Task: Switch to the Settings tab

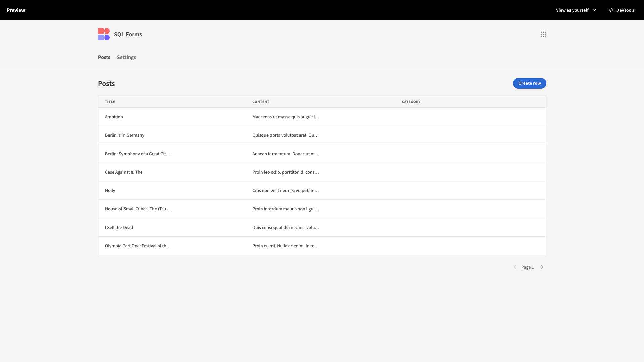Action: [x=126, y=57]
